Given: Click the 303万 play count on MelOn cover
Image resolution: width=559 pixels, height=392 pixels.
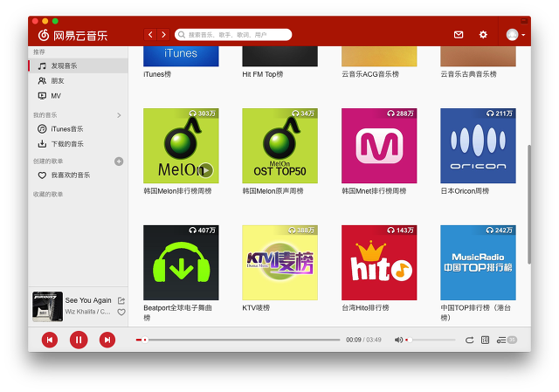Looking at the screenshot, I should coord(202,113).
